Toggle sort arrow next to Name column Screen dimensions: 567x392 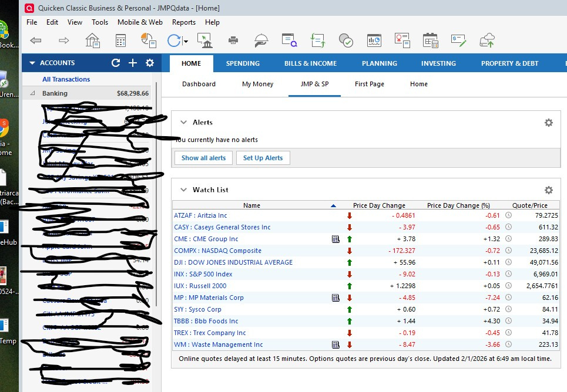point(333,205)
